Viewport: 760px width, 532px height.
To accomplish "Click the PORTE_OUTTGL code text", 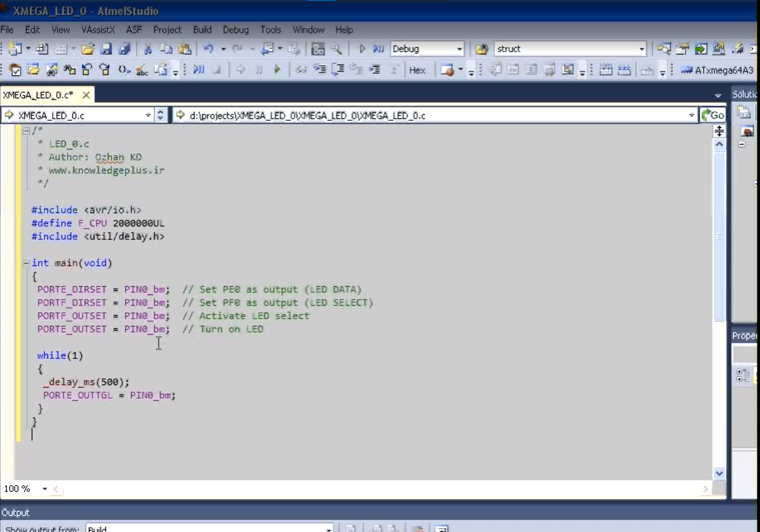I will coord(78,395).
